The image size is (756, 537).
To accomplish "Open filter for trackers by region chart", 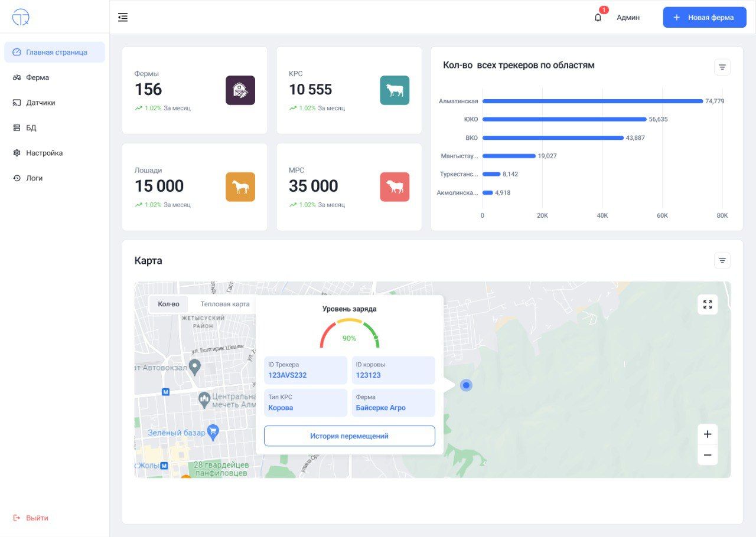I will pos(722,67).
